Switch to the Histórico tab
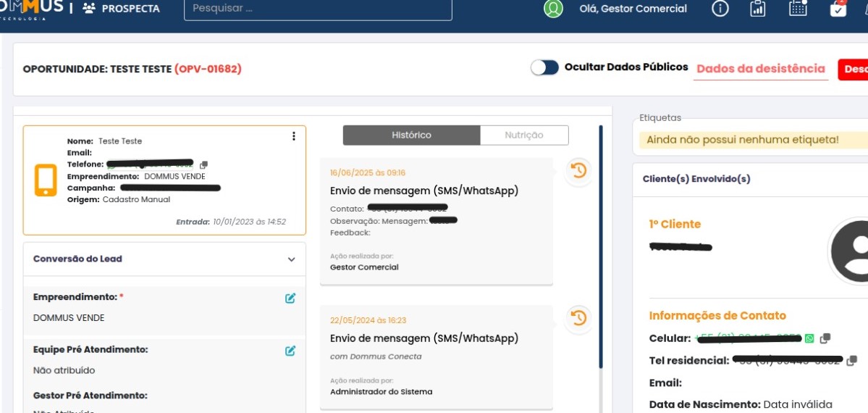The width and height of the screenshot is (868, 413). tap(411, 135)
